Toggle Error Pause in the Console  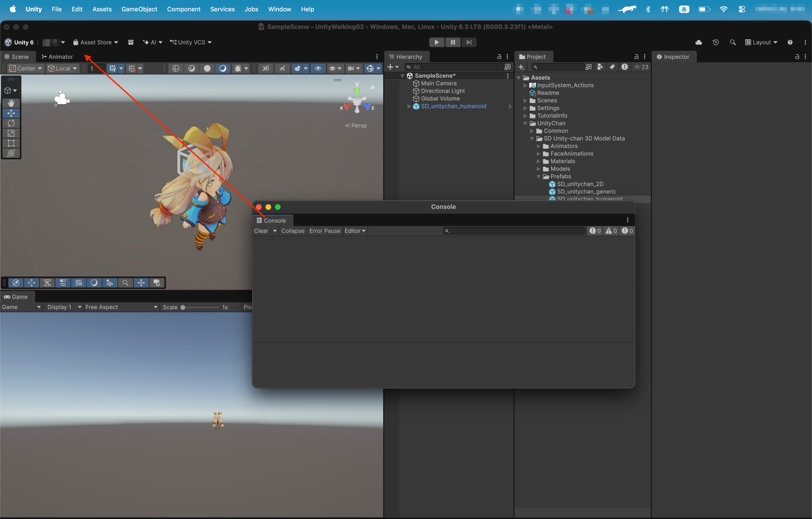(325, 231)
